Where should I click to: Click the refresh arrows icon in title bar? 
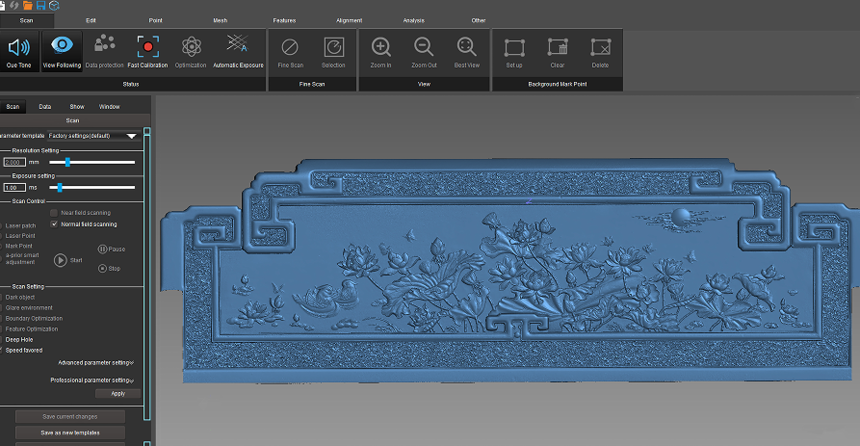pyautogui.click(x=14, y=5)
